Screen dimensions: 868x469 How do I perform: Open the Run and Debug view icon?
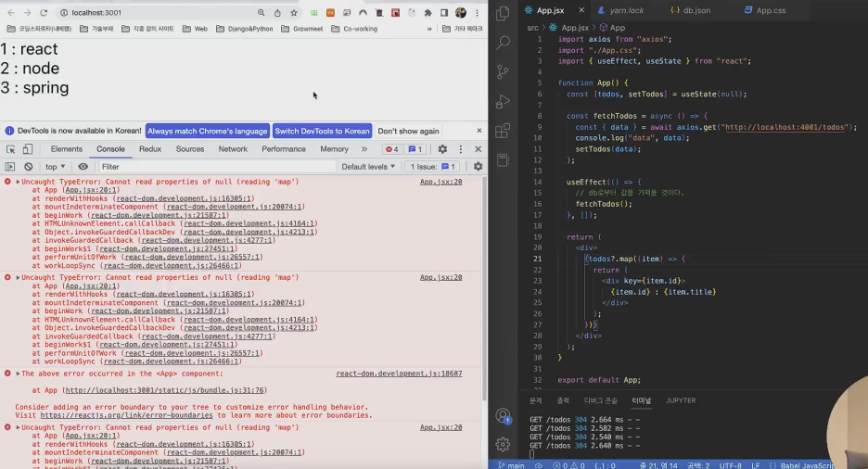[x=503, y=101]
